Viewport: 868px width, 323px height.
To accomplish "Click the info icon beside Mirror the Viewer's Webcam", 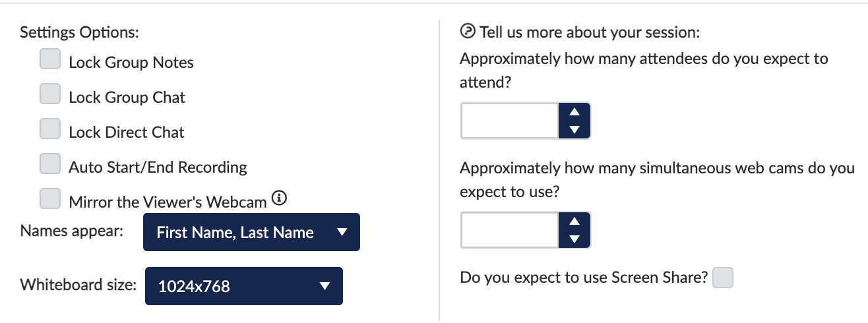I will (x=279, y=198).
